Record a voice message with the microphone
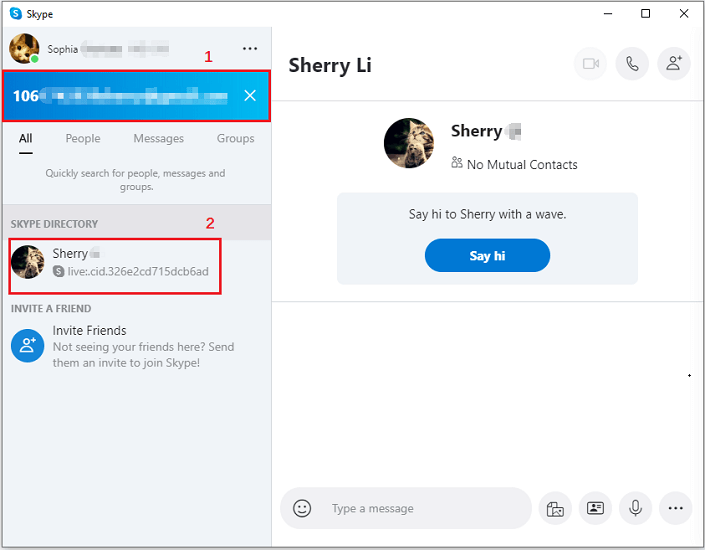 [x=635, y=509]
